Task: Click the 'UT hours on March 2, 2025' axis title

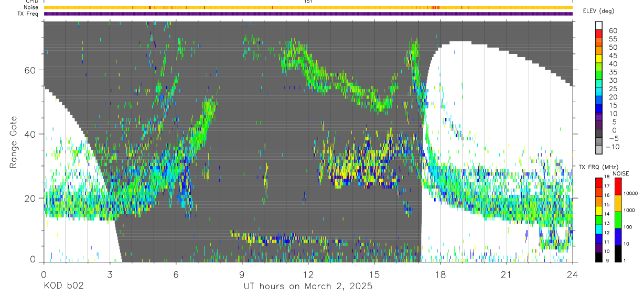Action: [308, 287]
